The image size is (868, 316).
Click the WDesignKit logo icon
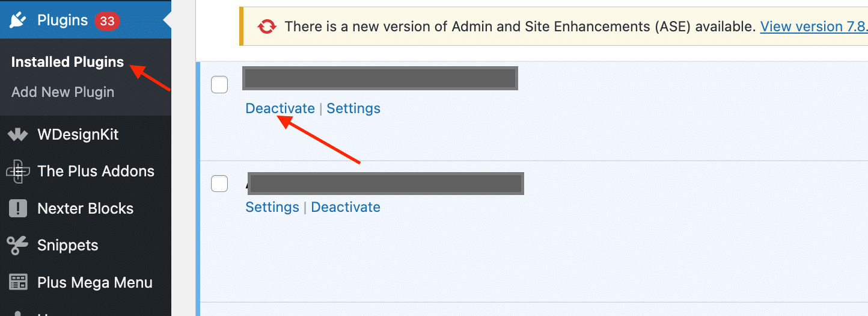(x=18, y=135)
